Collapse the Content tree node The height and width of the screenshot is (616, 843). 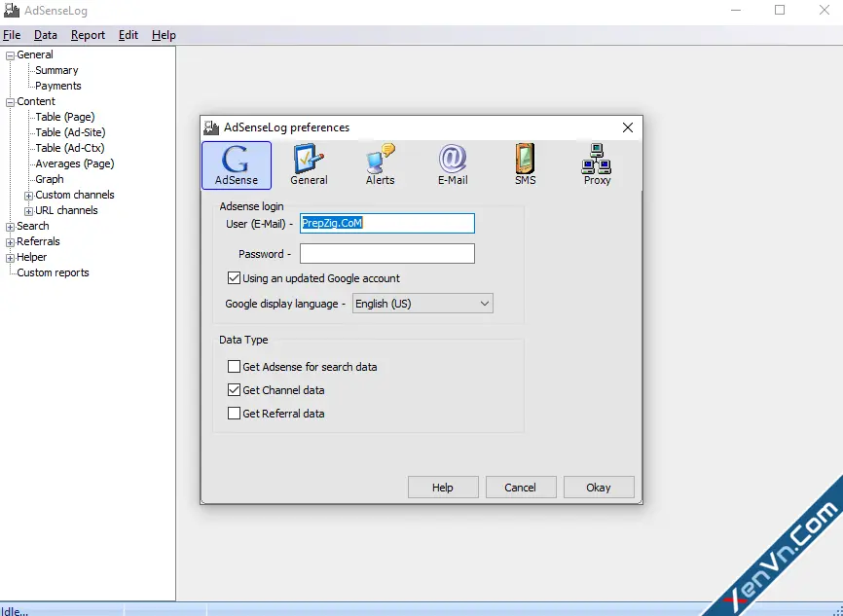[10, 102]
